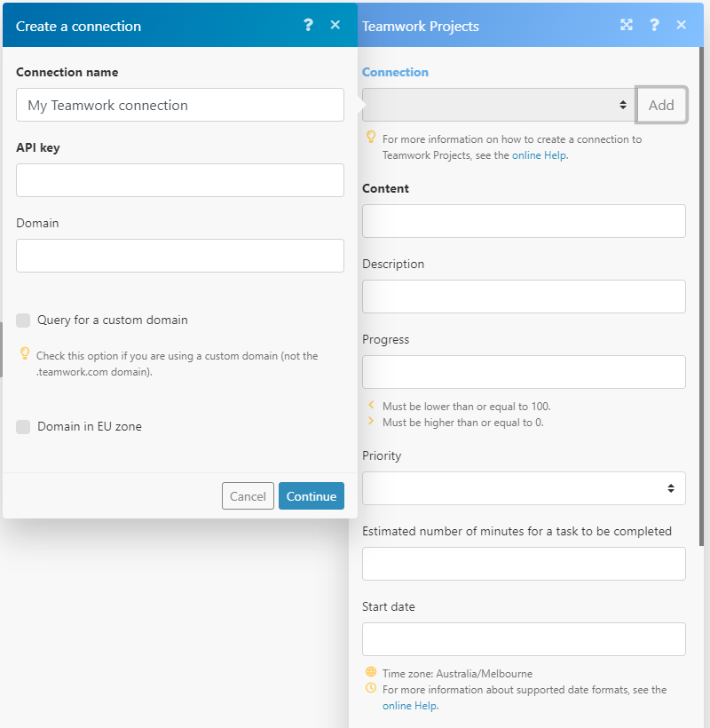Click the 'Must be higher than or equal to 0.' hint
Screen dimensions: 710x728
click(462, 423)
